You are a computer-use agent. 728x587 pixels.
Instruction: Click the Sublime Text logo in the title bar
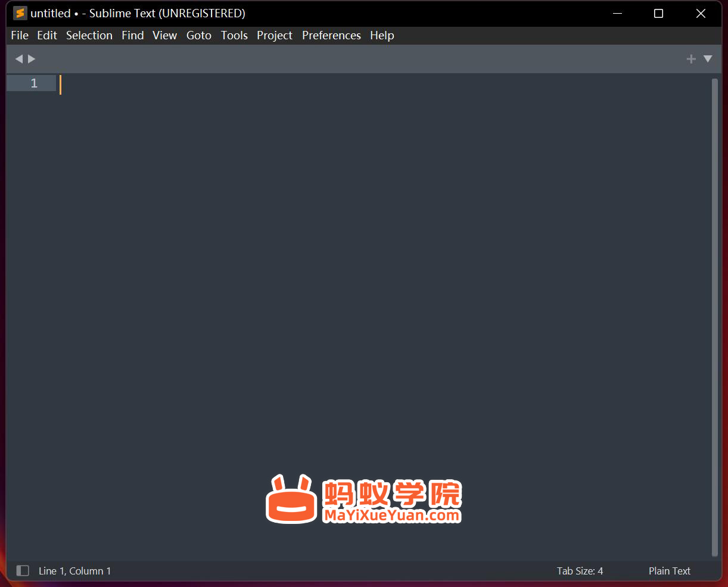pos(20,13)
